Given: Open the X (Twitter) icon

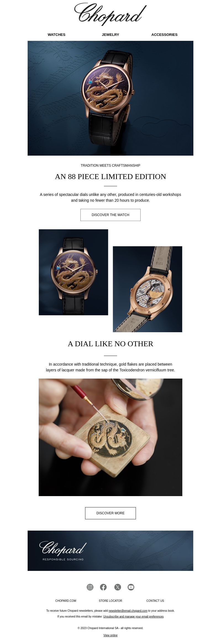Looking at the screenshot, I should pos(118,587).
